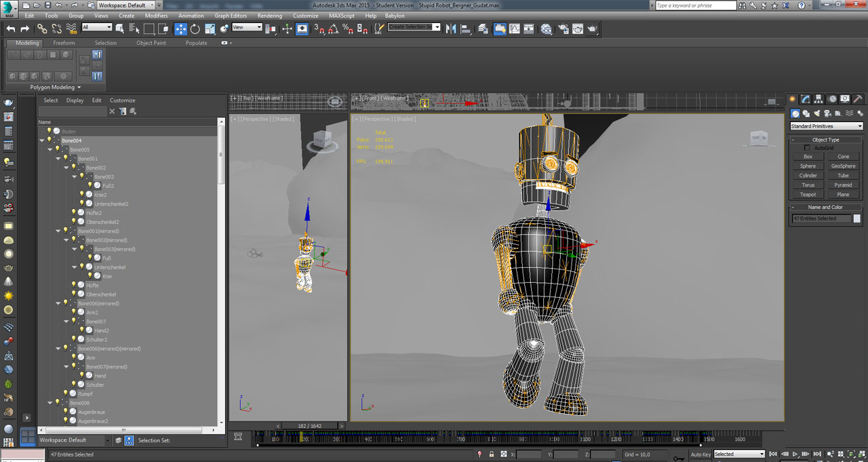Open the Modify panel tab

click(805, 99)
